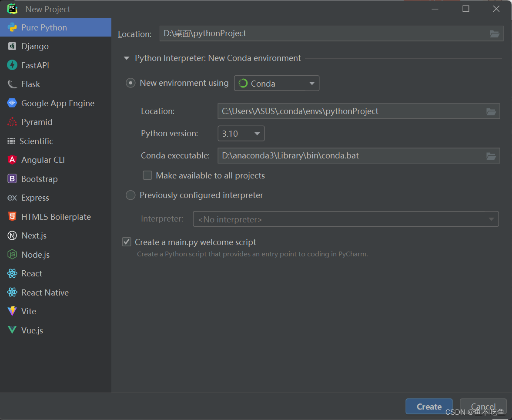Image resolution: width=512 pixels, height=420 pixels.
Task: Select HTML5 Boilerplate project type
Action: pos(56,217)
